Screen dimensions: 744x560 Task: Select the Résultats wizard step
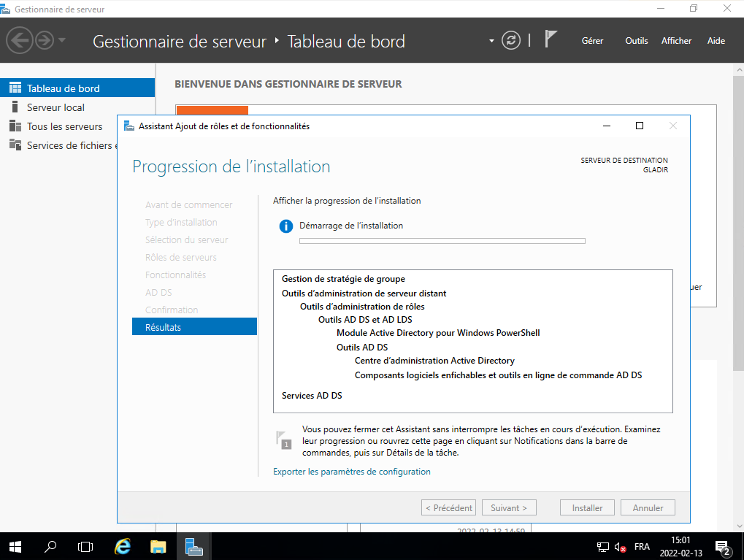click(x=194, y=327)
